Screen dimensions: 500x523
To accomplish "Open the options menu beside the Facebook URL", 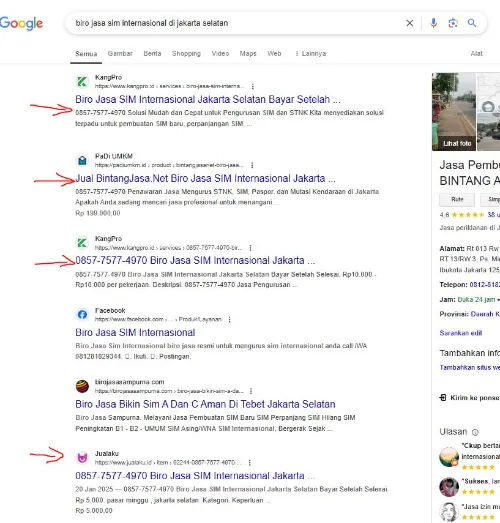I will tap(229, 320).
